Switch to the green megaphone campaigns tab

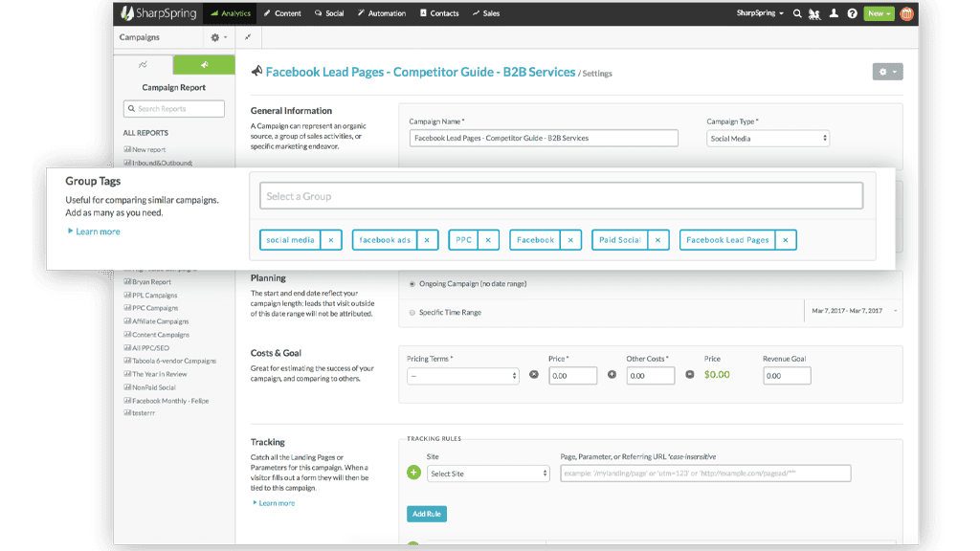204,64
